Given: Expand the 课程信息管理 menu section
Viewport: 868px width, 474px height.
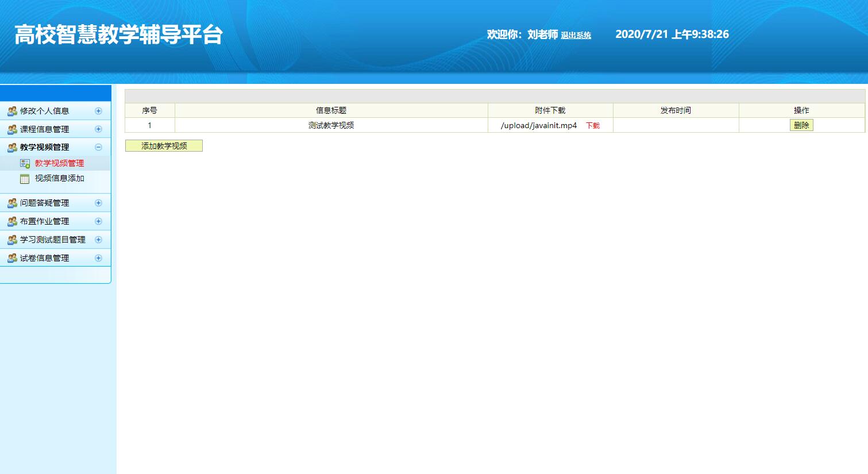Looking at the screenshot, I should (99, 129).
